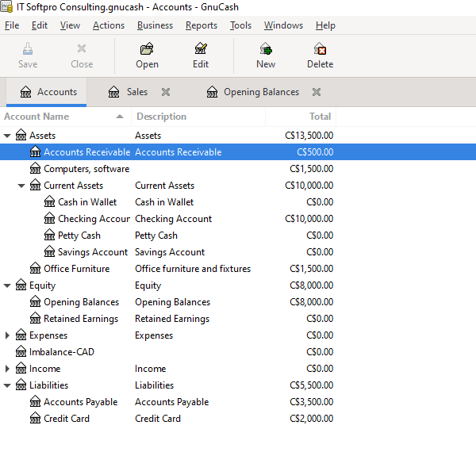This screenshot has width=476, height=475.
Task: Close the Sales tab
Action: click(x=166, y=92)
